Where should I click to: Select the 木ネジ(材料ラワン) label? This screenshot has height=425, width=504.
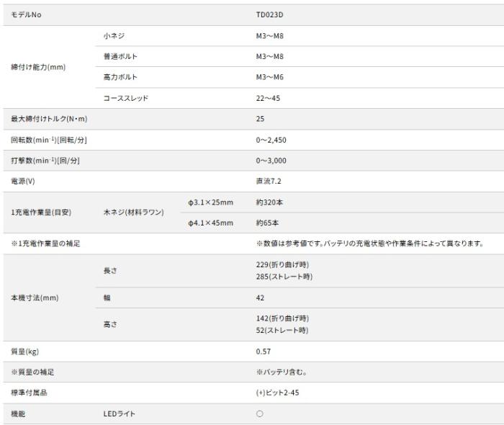click(x=133, y=212)
